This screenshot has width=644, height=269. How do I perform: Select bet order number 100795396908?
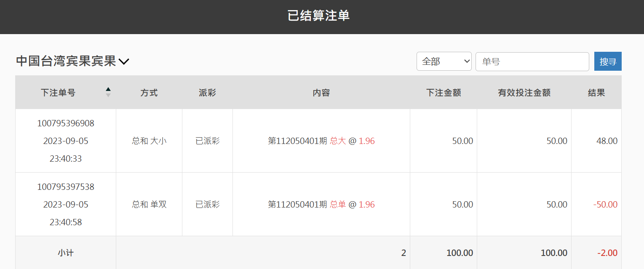click(x=66, y=123)
